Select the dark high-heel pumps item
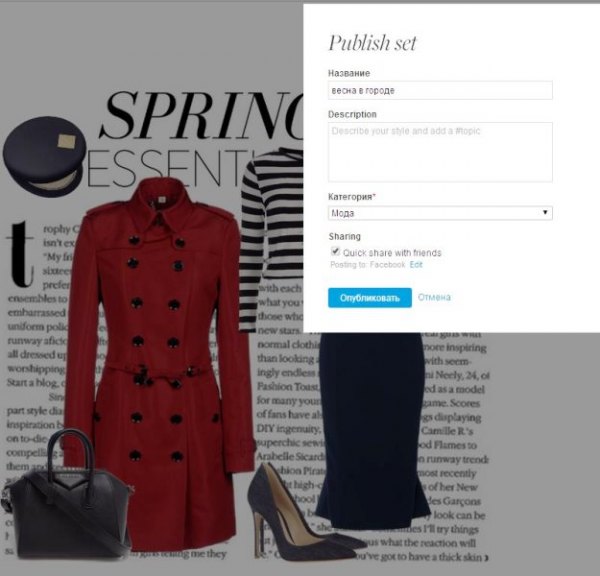 coord(302,513)
